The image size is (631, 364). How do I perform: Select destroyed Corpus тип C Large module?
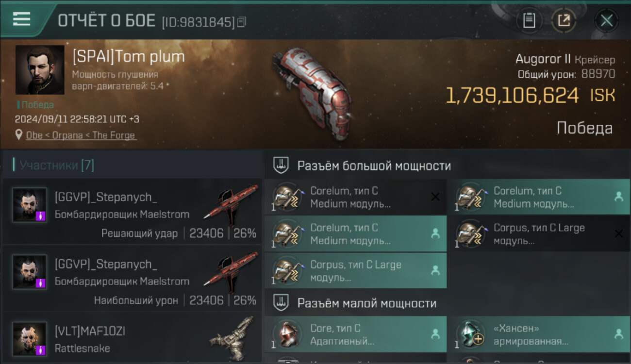click(538, 234)
